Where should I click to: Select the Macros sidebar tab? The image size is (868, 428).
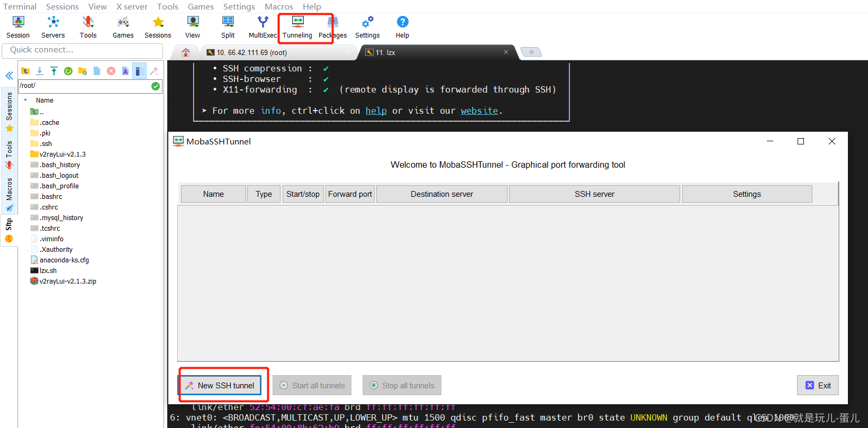point(9,194)
